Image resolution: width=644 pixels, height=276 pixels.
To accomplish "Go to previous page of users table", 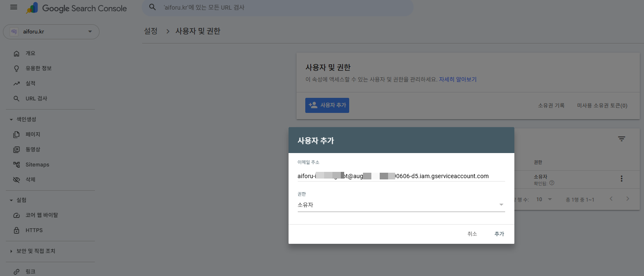I will (611, 199).
